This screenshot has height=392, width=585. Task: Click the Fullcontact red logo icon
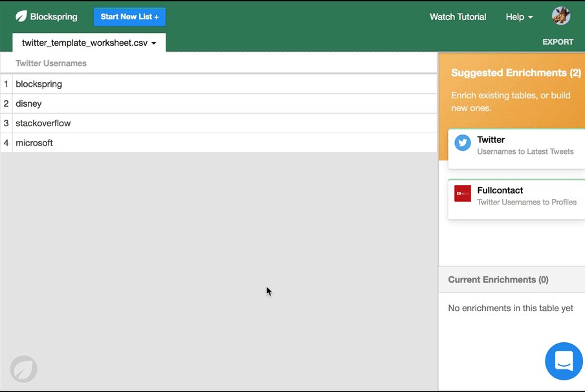coord(463,193)
